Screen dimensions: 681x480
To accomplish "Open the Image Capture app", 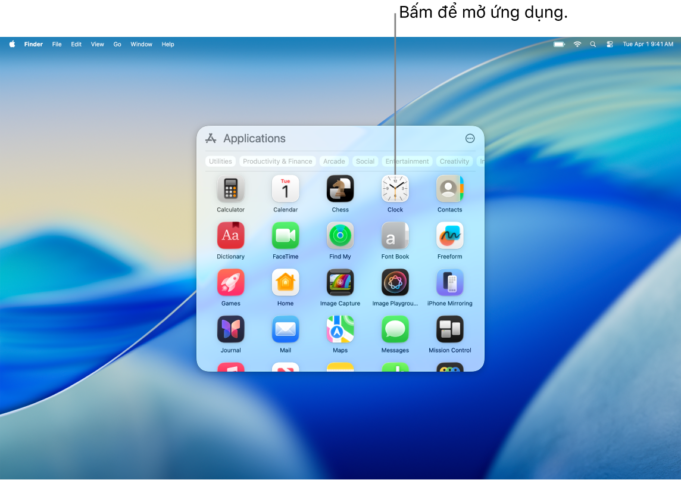I will 340,282.
